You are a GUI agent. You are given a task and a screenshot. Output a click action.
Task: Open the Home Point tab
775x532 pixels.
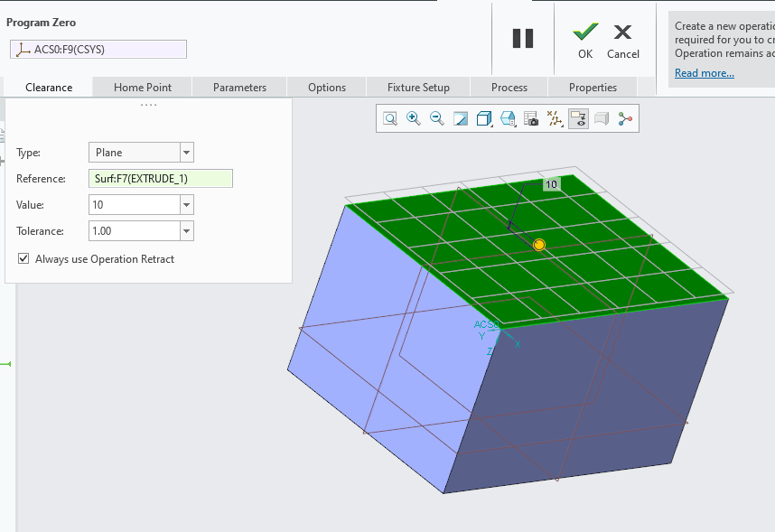pos(143,88)
